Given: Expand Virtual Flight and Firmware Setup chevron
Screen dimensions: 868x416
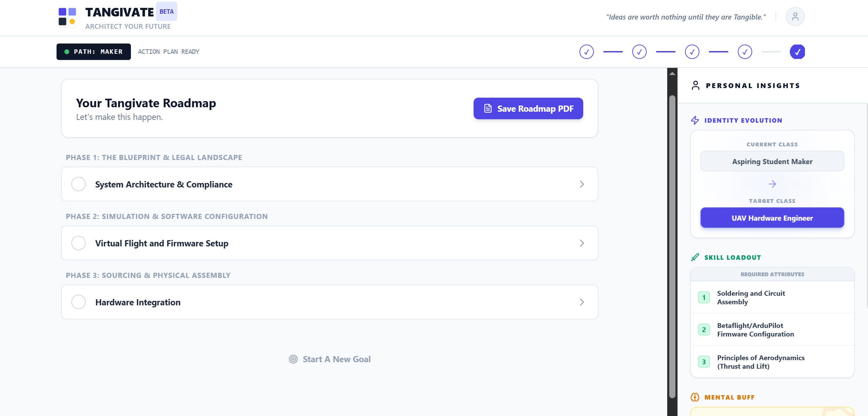Looking at the screenshot, I should pos(582,243).
